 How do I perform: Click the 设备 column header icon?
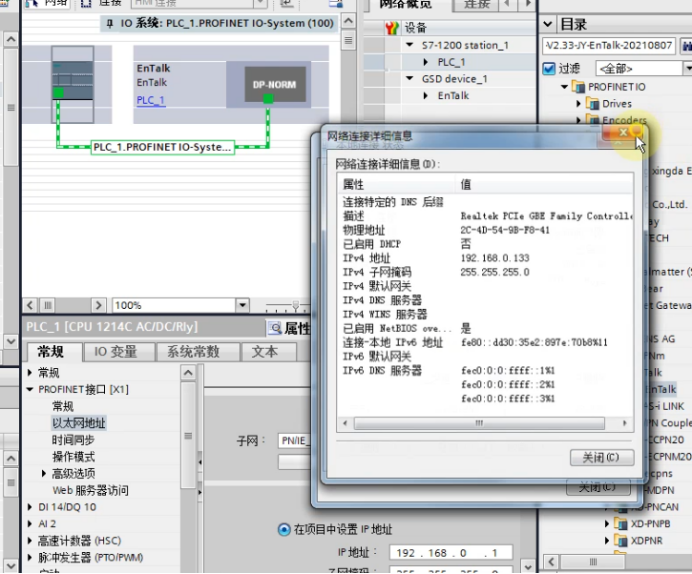[392, 28]
